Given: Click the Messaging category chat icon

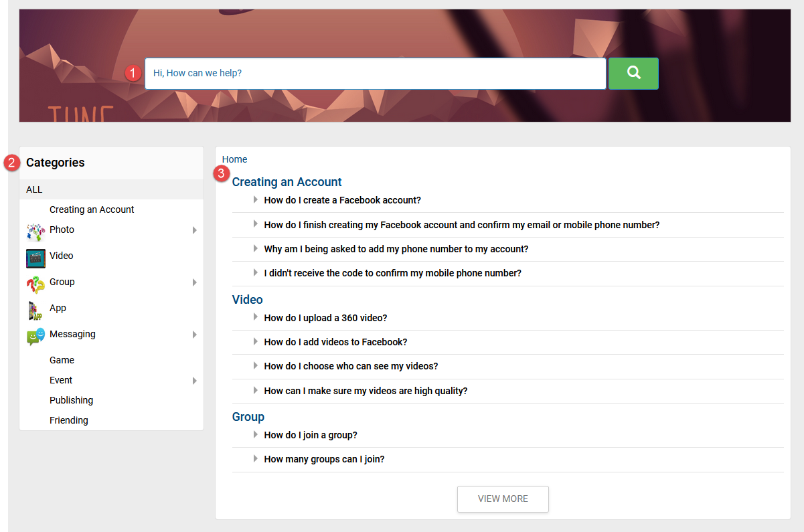Looking at the screenshot, I should (x=36, y=337).
